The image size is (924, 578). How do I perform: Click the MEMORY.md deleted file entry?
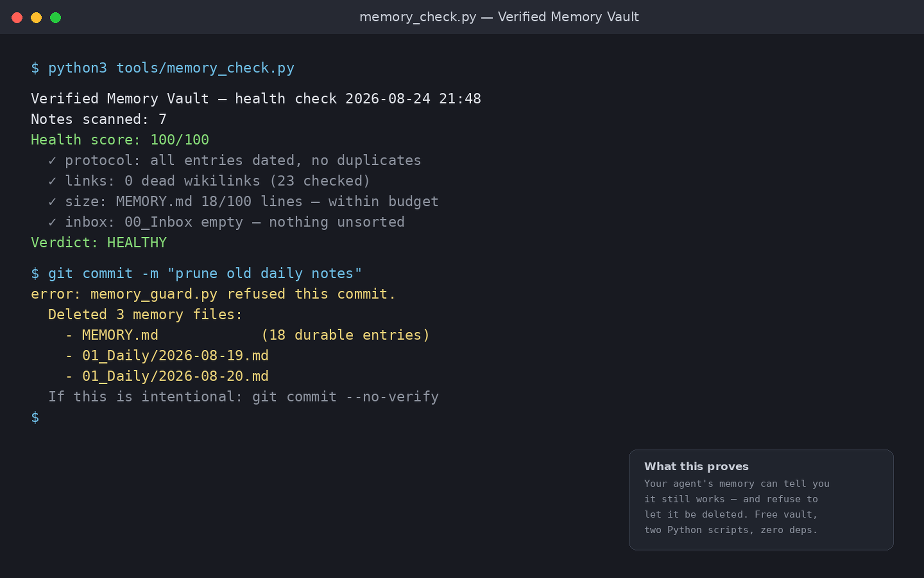pos(120,335)
